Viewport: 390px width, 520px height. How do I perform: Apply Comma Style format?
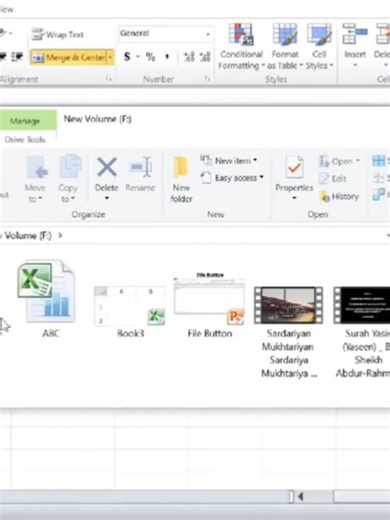click(x=167, y=57)
